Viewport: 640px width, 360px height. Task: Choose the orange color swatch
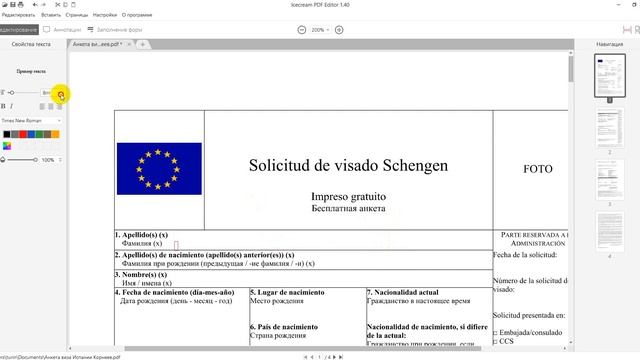(56, 134)
